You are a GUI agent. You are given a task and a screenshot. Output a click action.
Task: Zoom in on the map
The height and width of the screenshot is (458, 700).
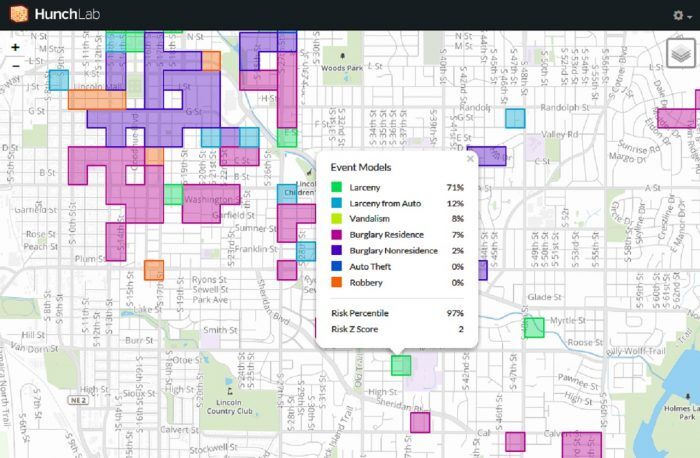coord(15,47)
